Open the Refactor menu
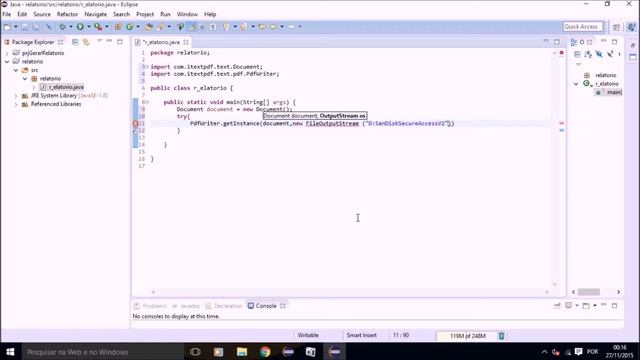Screen dimensions: 640x360 point(67,14)
